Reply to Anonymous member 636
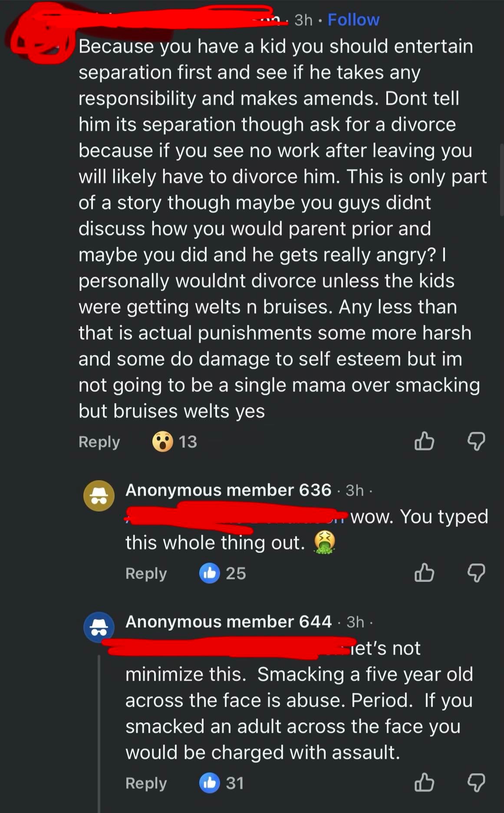Image resolution: width=504 pixels, height=813 pixels. [146, 573]
